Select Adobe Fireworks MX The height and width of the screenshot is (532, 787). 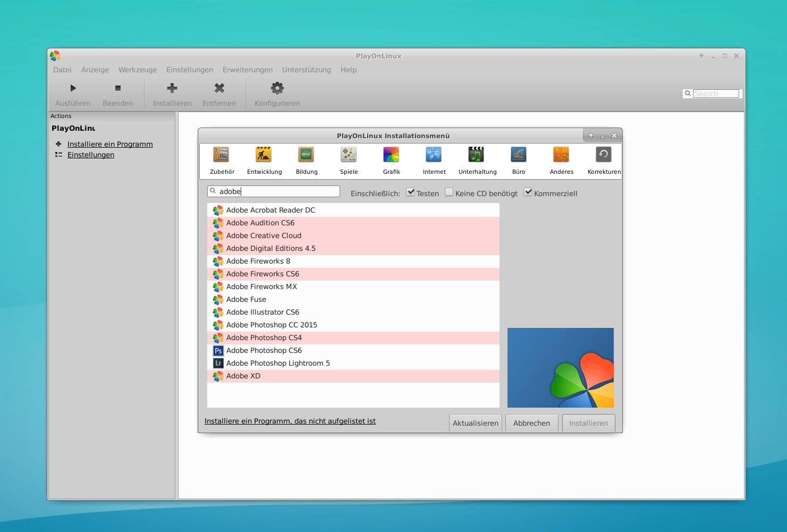(x=353, y=287)
